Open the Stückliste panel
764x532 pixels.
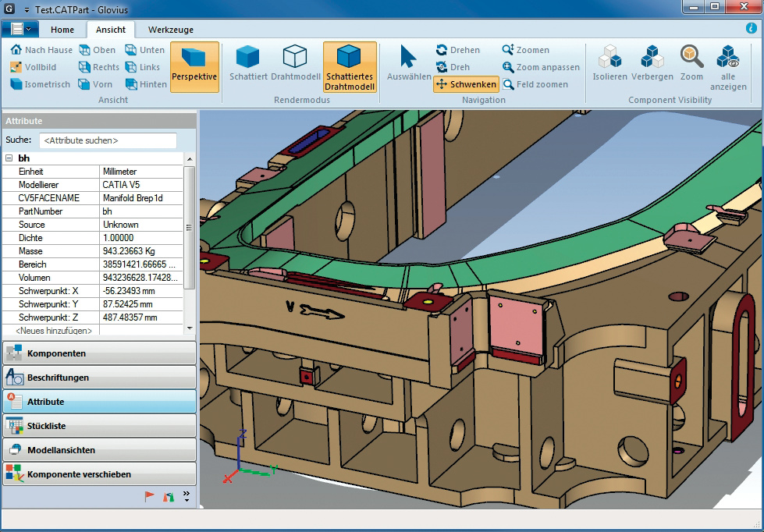pos(99,426)
